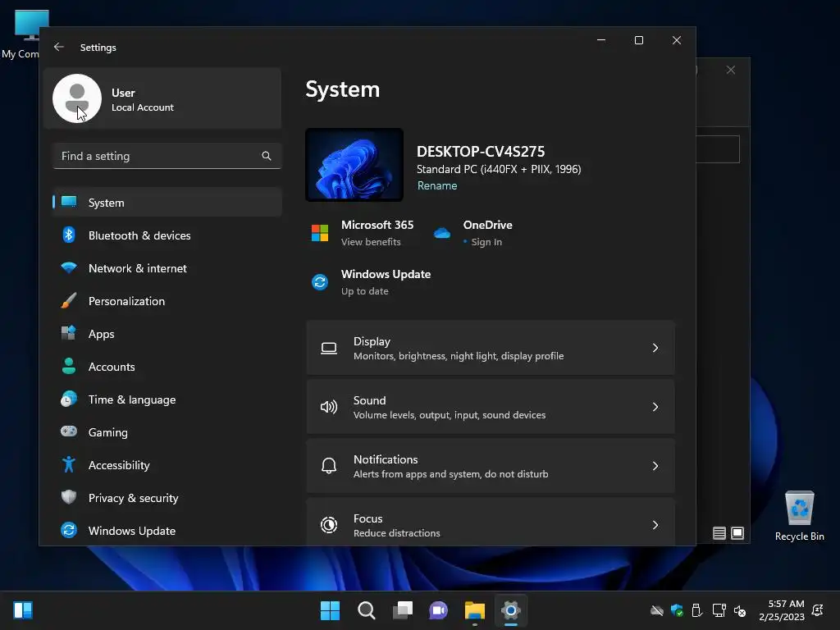Click the Microsoft 365 logo icon

pyautogui.click(x=320, y=233)
